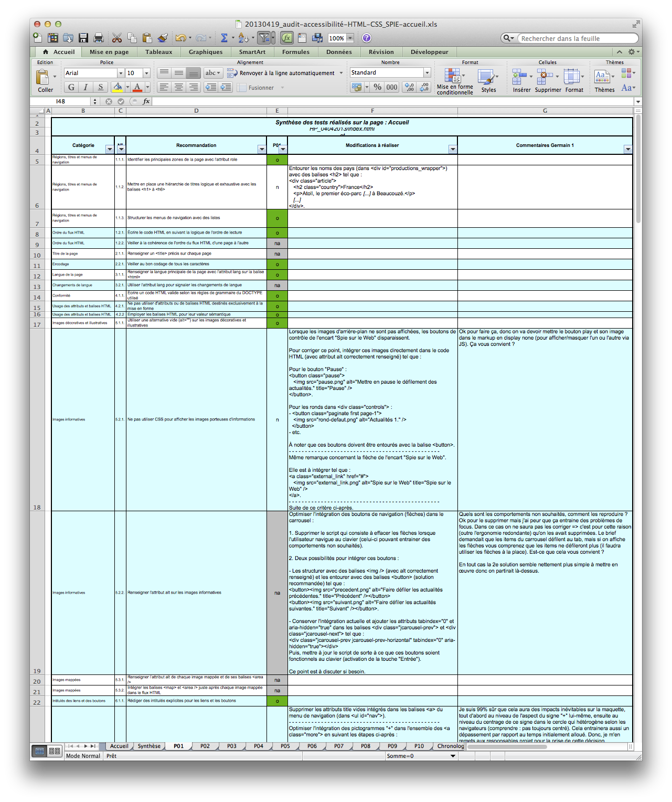672x802 pixels.
Task: Click the A-Z sort icon
Action: click(x=243, y=38)
